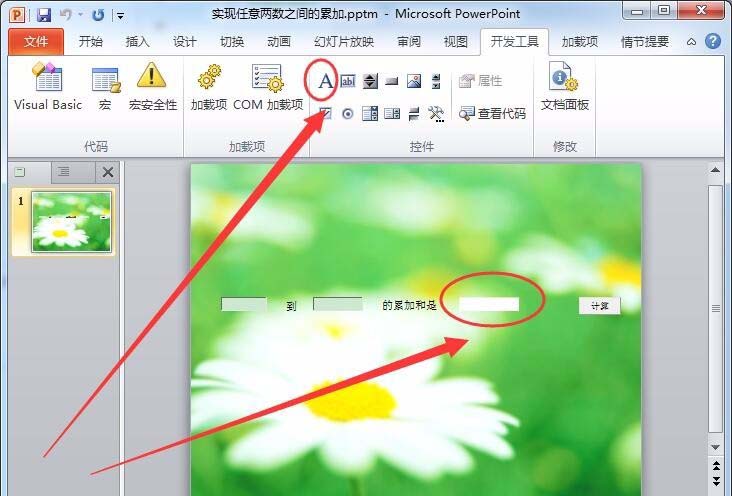Click the vertical scrollbar thumb
Screen dimensions: 732x496
[x=716, y=308]
